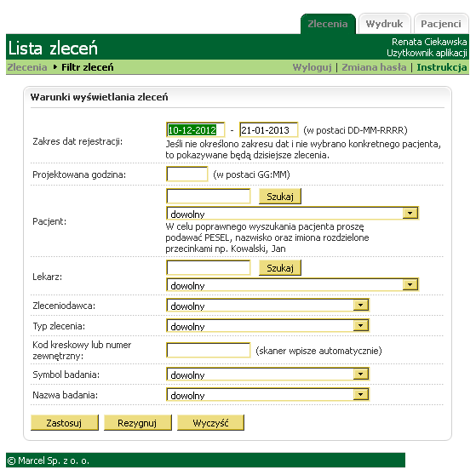
Task: Click the Wyloguj link
Action: tap(312, 67)
